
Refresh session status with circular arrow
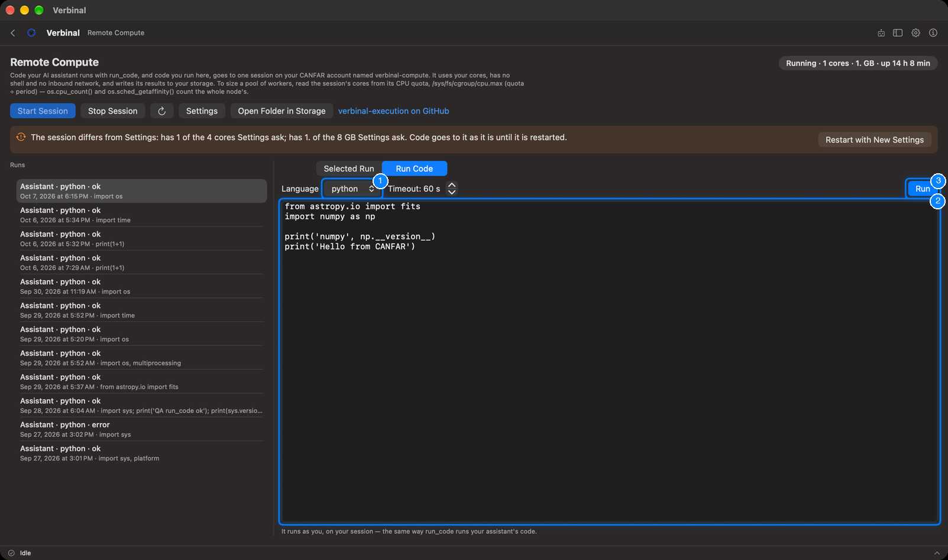click(x=161, y=111)
